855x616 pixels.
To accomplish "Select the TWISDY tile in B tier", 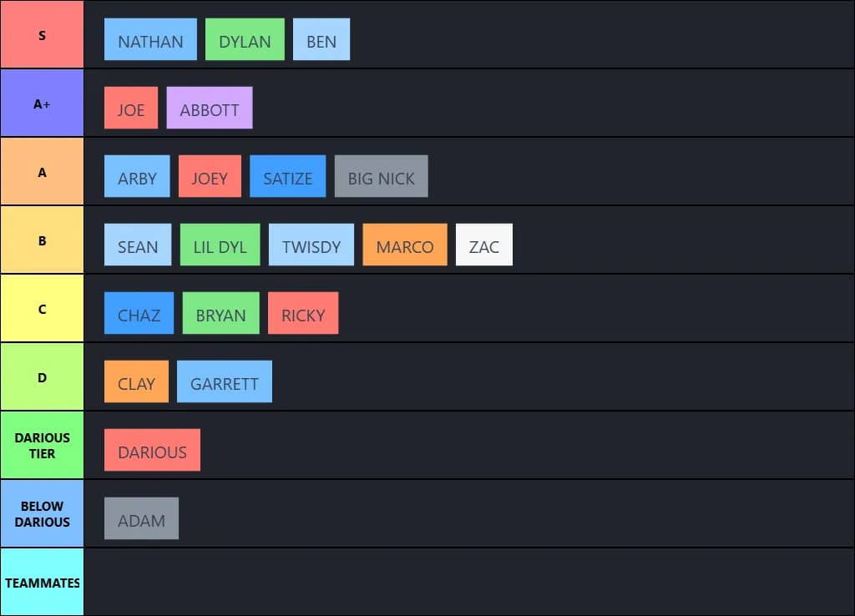I will (311, 245).
